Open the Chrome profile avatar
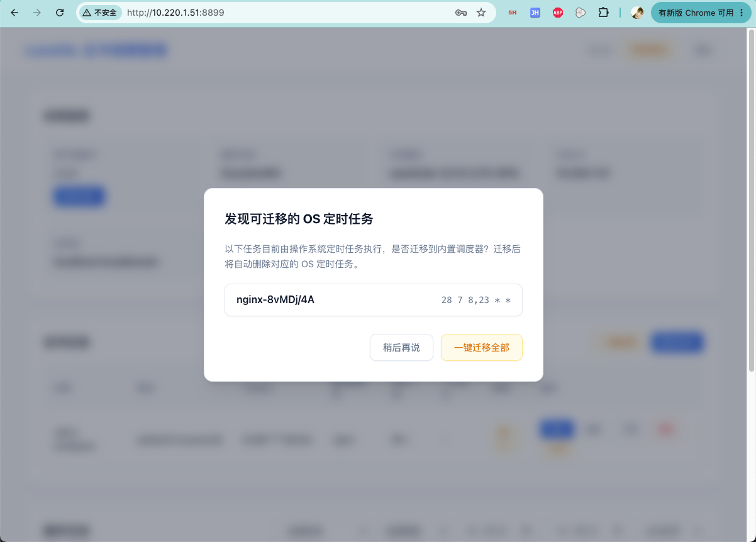Viewport: 756px width, 542px height. (637, 13)
